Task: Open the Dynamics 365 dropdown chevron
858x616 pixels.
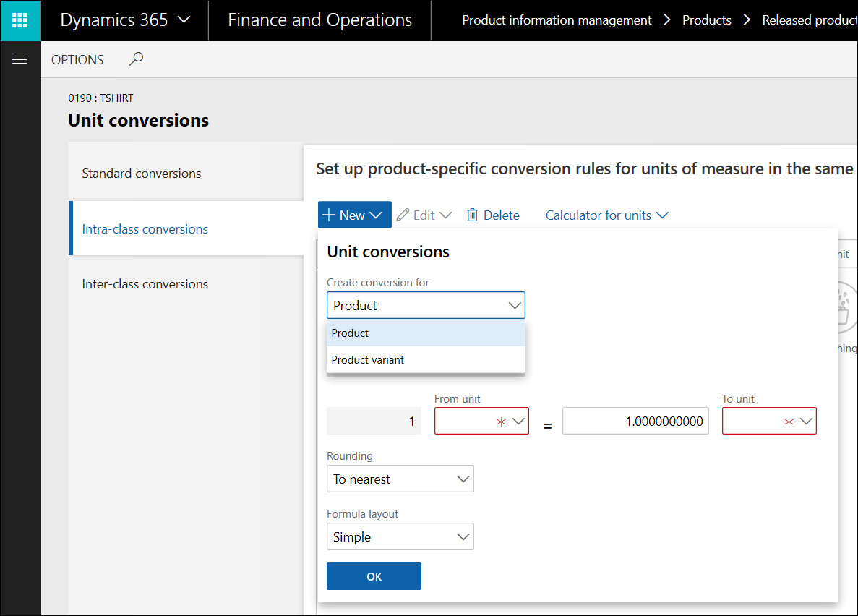Action: coord(184,20)
